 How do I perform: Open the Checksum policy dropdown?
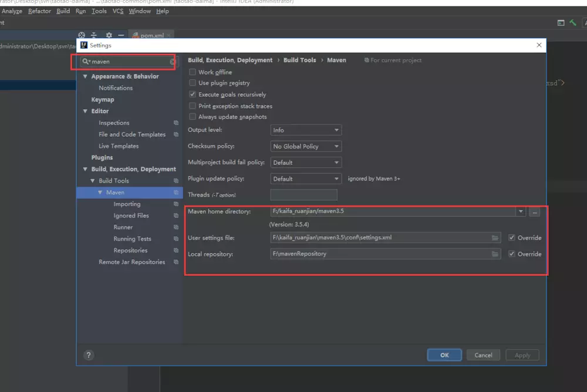(x=306, y=146)
